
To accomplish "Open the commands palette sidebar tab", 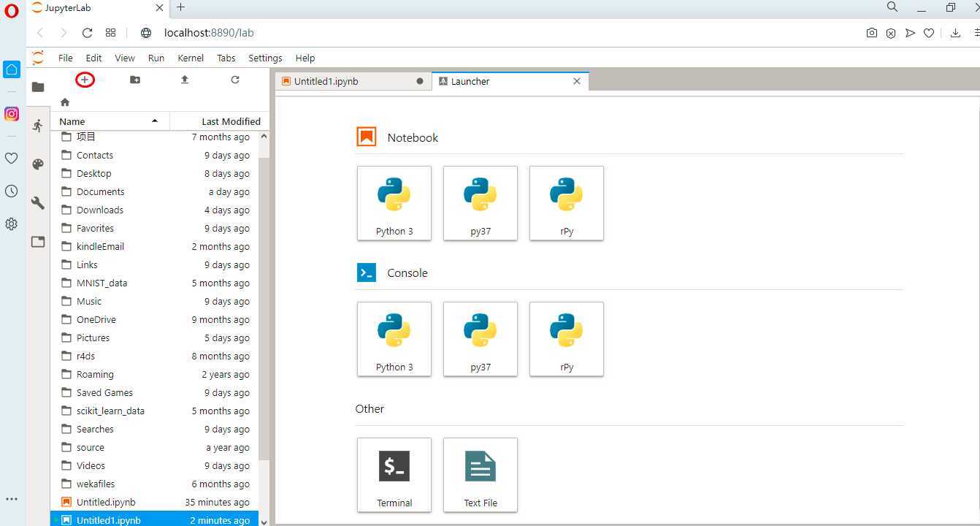I will [38, 164].
